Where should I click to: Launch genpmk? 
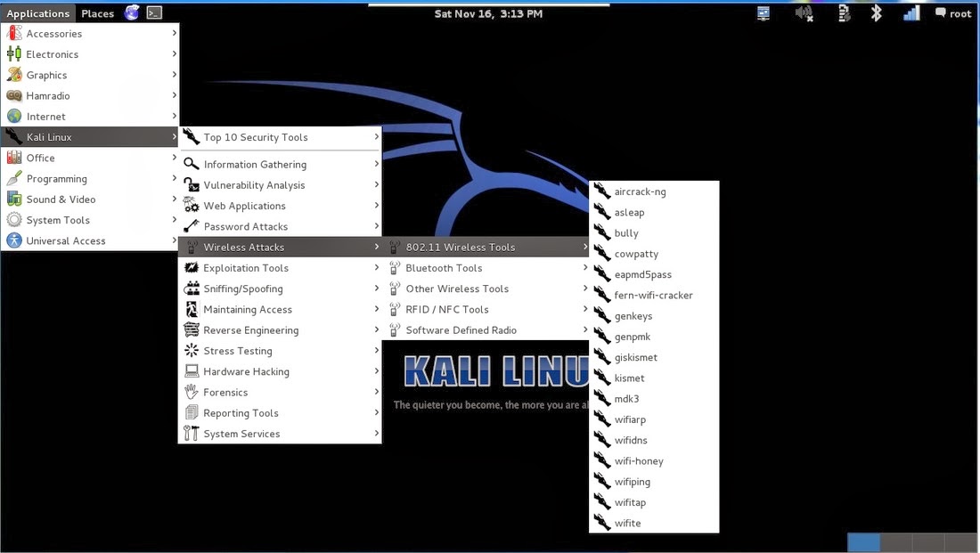pos(654,337)
